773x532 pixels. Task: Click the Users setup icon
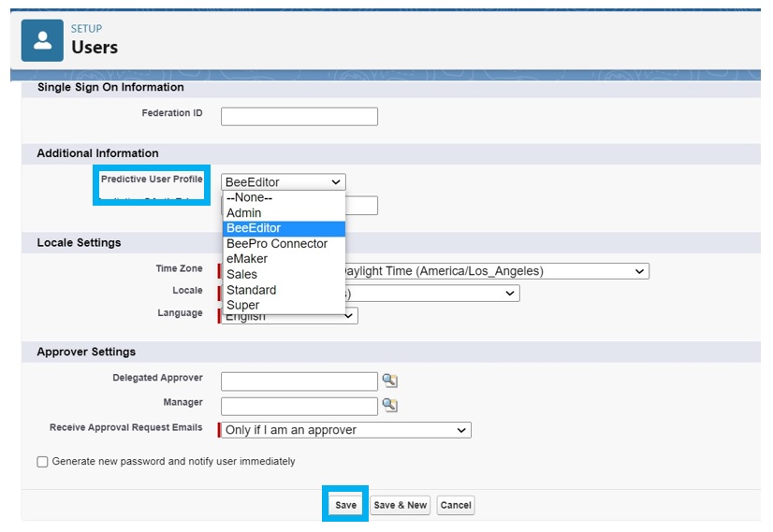[42, 39]
